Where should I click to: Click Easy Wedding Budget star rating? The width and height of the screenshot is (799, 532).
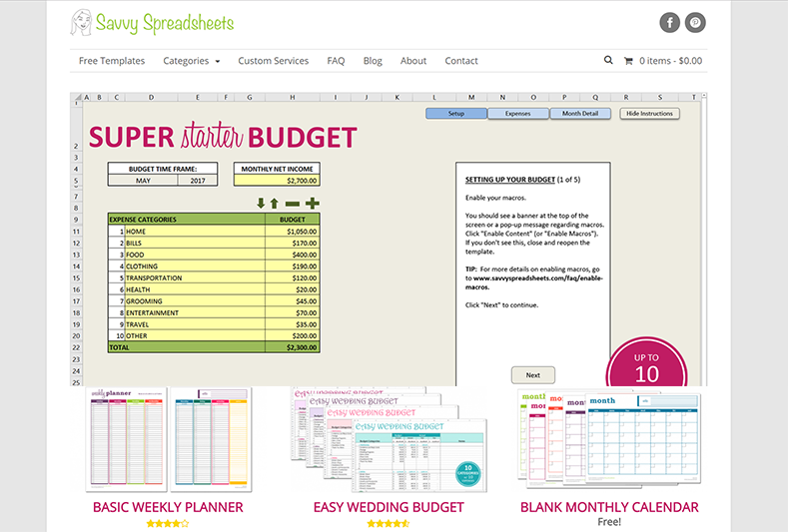tap(389, 523)
